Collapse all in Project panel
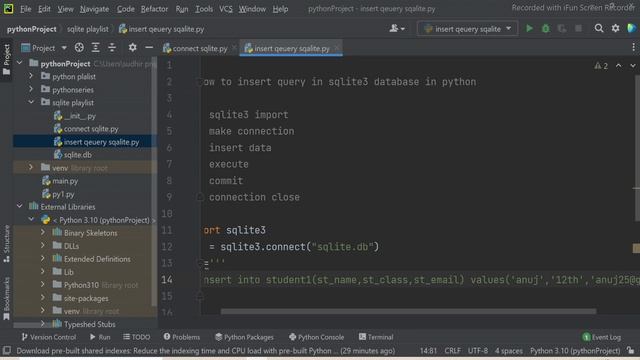 pyautogui.click(x=112, y=48)
